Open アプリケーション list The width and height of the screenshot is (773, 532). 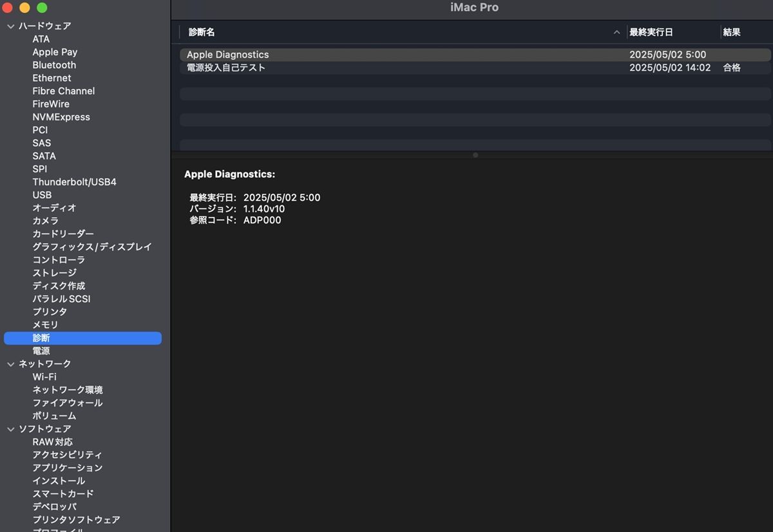click(x=68, y=468)
